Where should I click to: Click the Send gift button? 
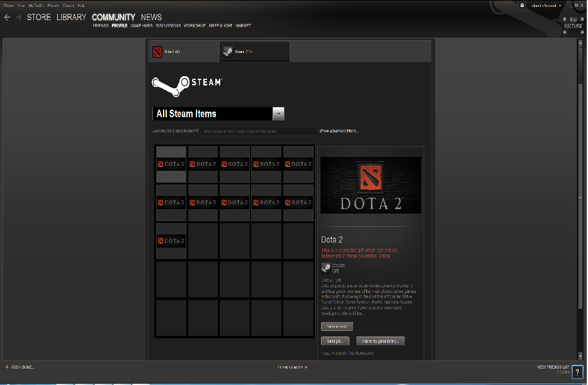click(x=335, y=341)
